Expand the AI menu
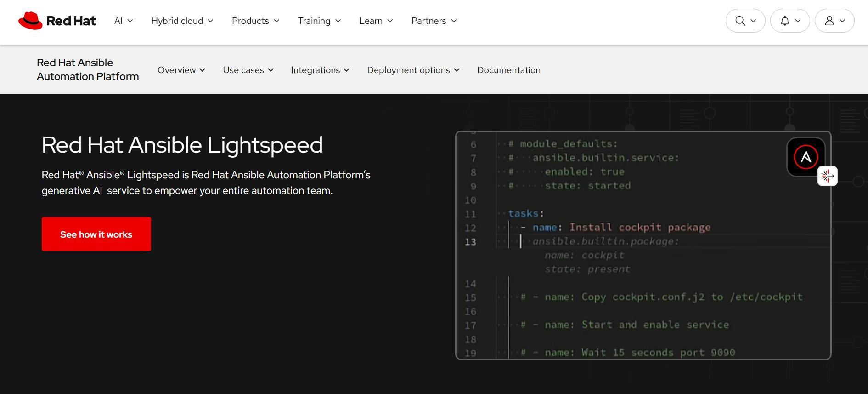This screenshot has width=868, height=394. pos(124,21)
